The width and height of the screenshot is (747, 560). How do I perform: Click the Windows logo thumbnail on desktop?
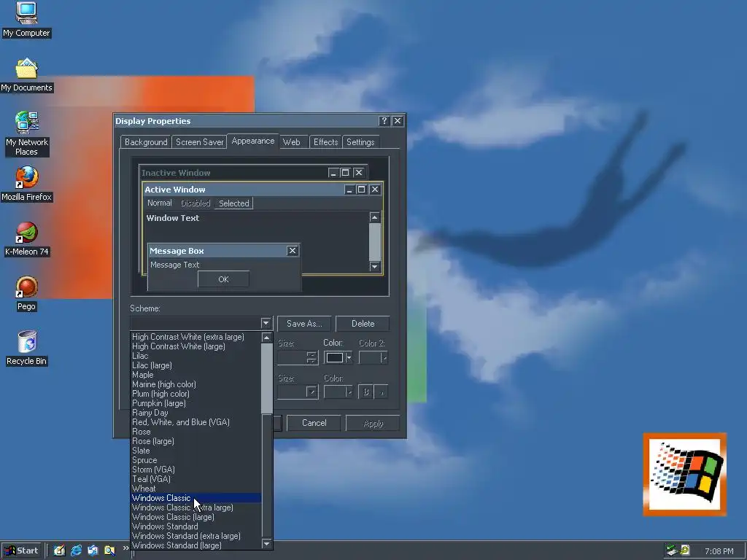(x=684, y=474)
